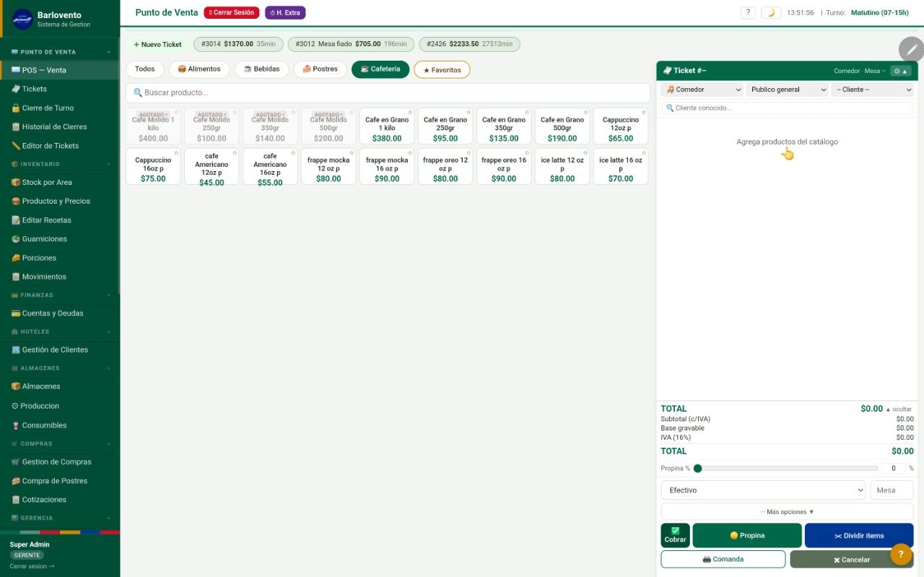Open ticket #3012 Mesa fiado
Image resolution: width=924 pixels, height=577 pixels.
pos(351,44)
